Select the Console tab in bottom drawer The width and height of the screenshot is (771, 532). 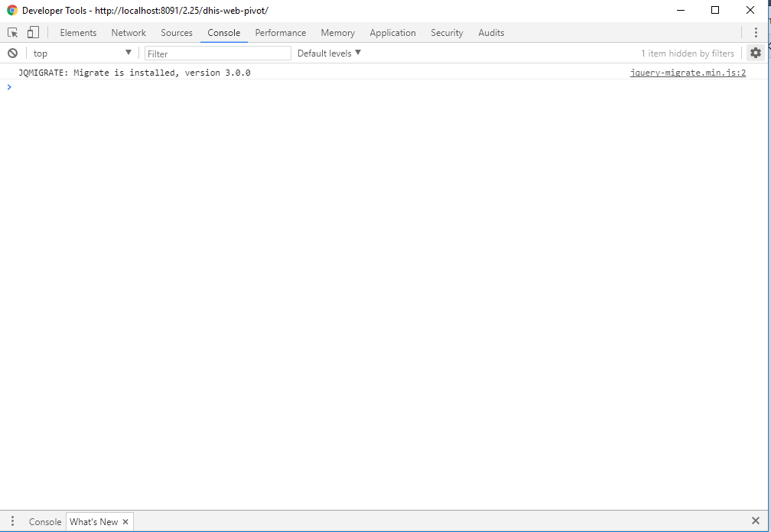pyautogui.click(x=45, y=522)
